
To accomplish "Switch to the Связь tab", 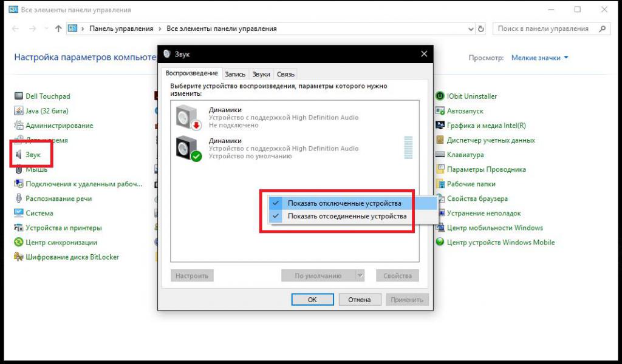I will [285, 74].
